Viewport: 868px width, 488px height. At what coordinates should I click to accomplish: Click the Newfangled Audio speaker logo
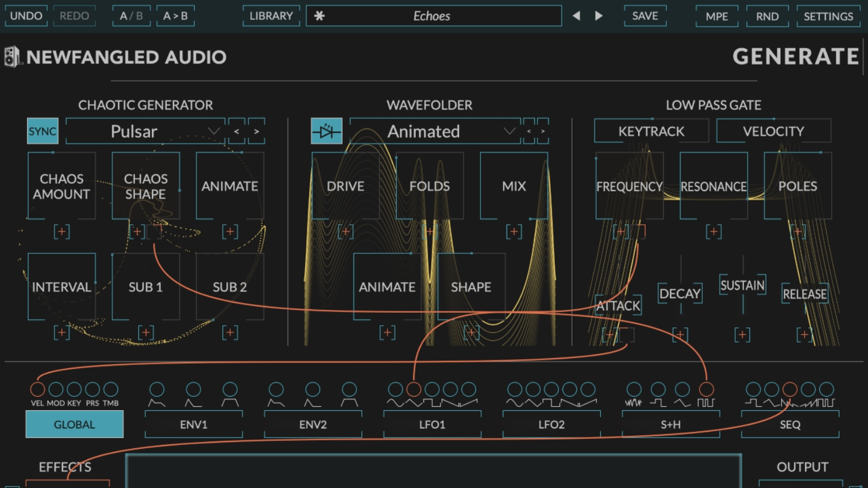[x=12, y=57]
